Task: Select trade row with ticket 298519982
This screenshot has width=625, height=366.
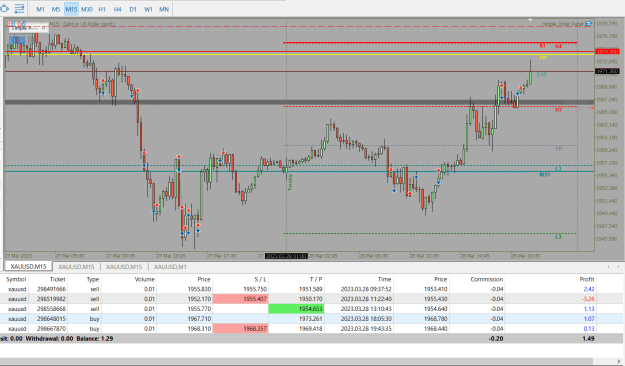Action: pos(311,299)
